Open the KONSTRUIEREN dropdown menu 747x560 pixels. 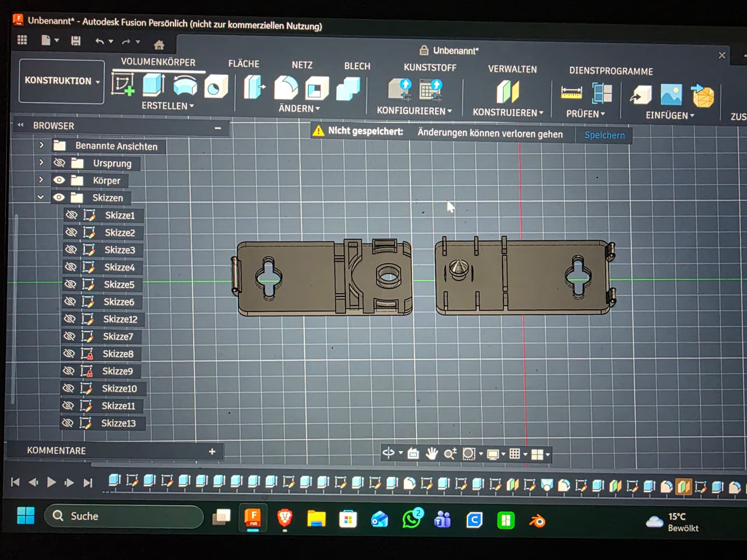point(508,112)
